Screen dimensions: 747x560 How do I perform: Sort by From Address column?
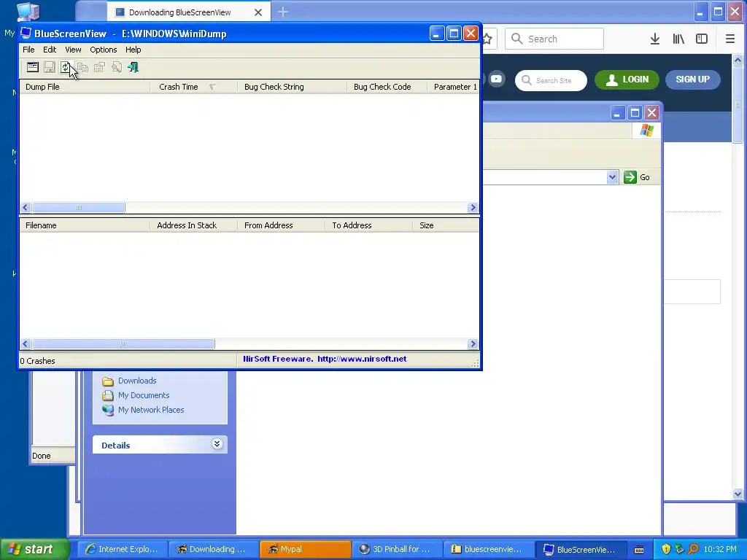[x=281, y=225]
